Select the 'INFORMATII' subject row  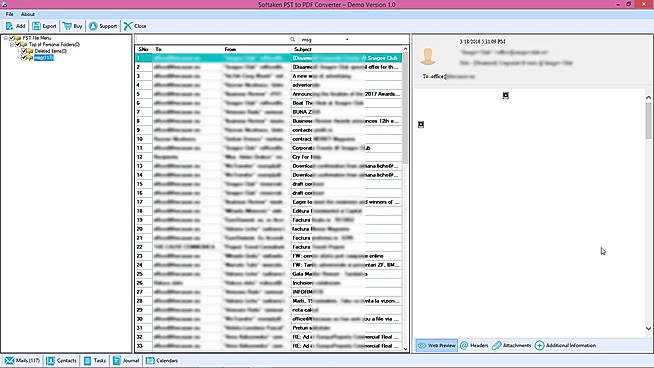click(x=269, y=292)
